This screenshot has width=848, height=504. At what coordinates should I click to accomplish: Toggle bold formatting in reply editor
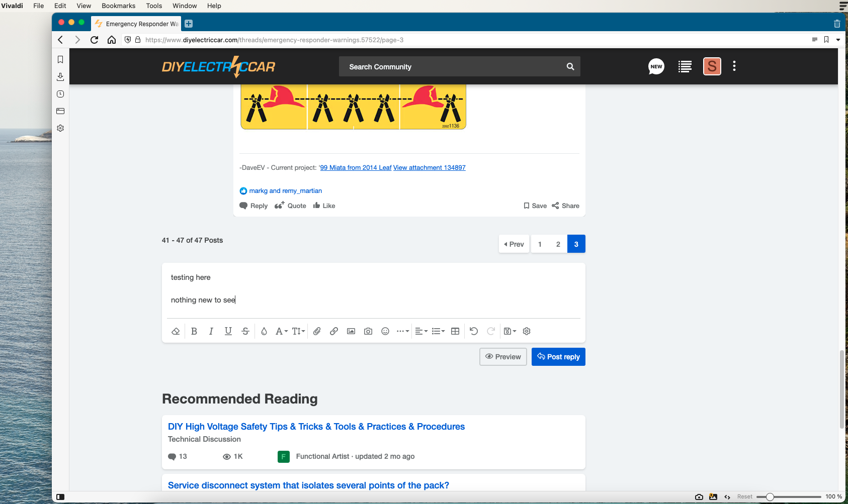194,331
